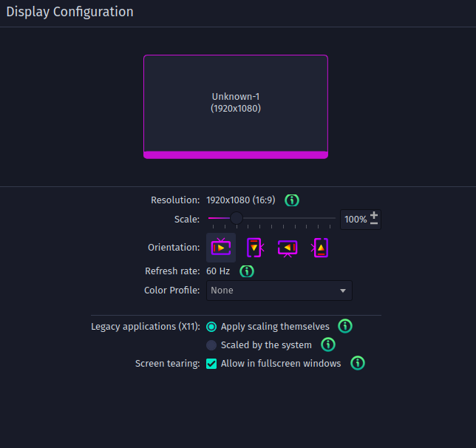The height and width of the screenshot is (448, 476).
Task: Select upside-down landscape orientation icon
Action: pos(288,248)
